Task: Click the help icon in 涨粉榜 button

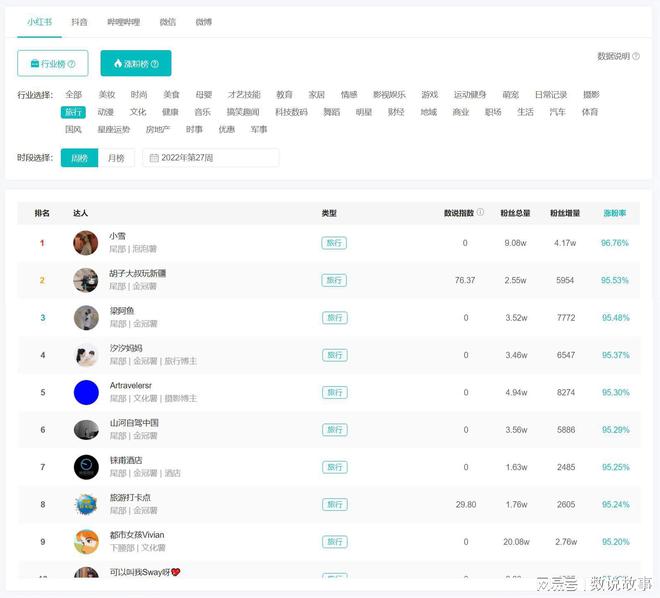Action: pyautogui.click(x=155, y=64)
